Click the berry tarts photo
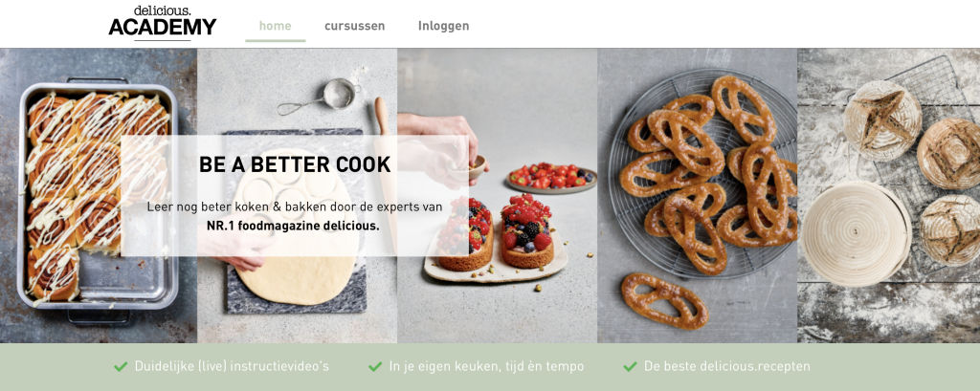980x391 pixels. click(497, 195)
